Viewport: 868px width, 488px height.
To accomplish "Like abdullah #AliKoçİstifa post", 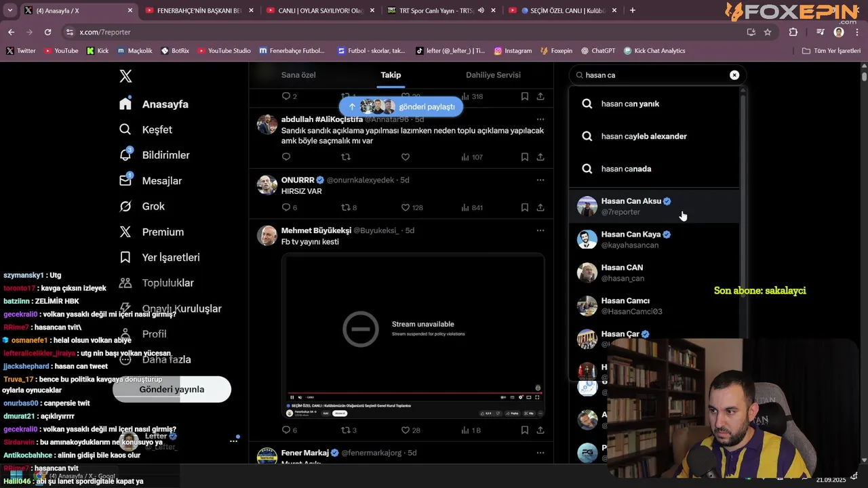I will tap(406, 157).
